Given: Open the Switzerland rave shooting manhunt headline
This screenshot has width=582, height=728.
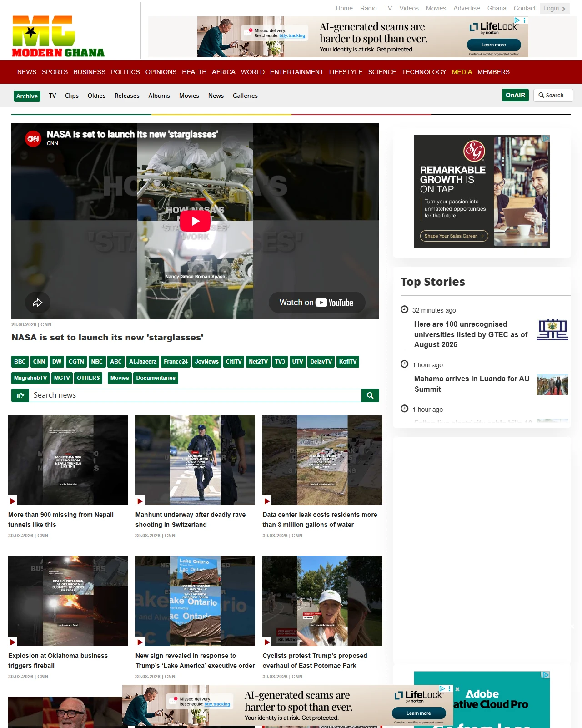Looking at the screenshot, I should (x=191, y=520).
